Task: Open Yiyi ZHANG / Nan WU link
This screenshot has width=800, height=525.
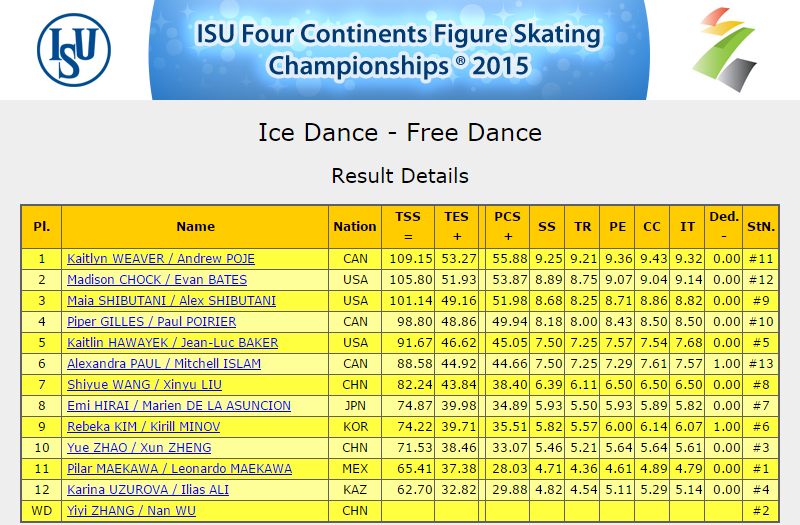Action: [x=131, y=510]
